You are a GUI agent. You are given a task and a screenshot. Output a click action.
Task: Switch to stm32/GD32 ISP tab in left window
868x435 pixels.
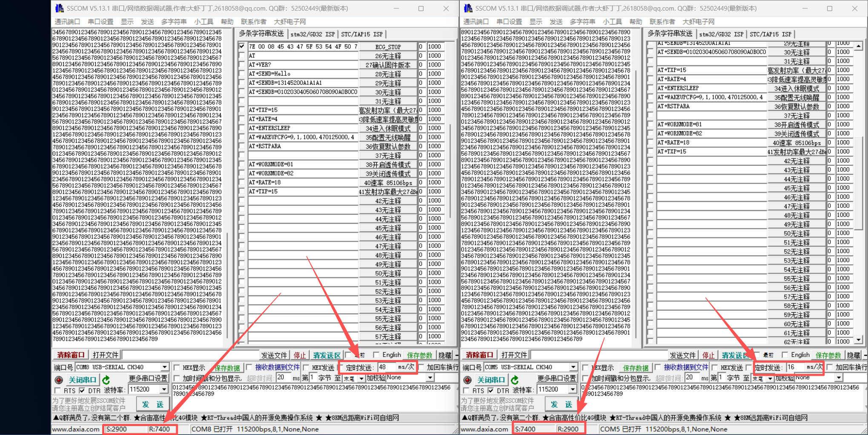click(x=312, y=34)
